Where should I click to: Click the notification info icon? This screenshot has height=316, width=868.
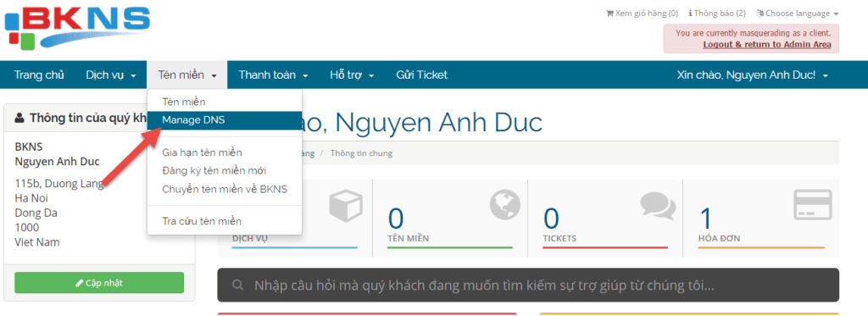(x=690, y=14)
